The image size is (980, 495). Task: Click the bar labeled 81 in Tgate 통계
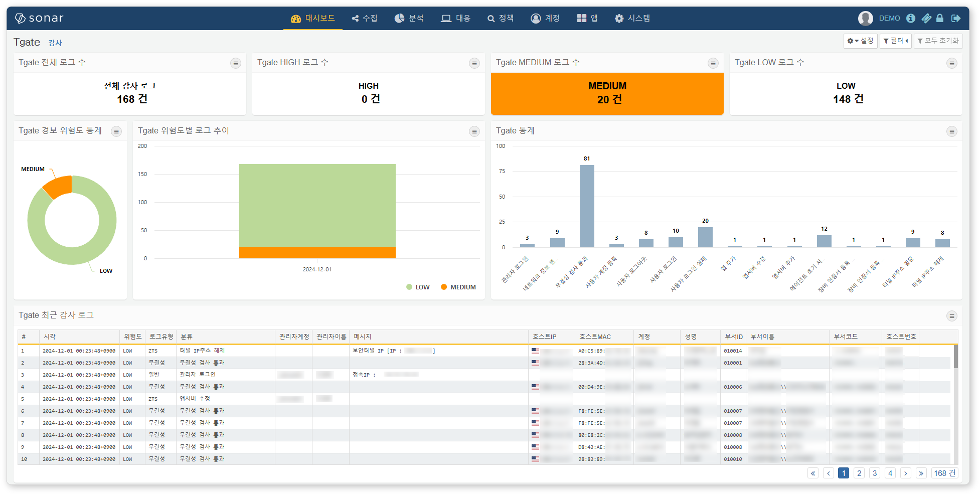click(x=587, y=206)
